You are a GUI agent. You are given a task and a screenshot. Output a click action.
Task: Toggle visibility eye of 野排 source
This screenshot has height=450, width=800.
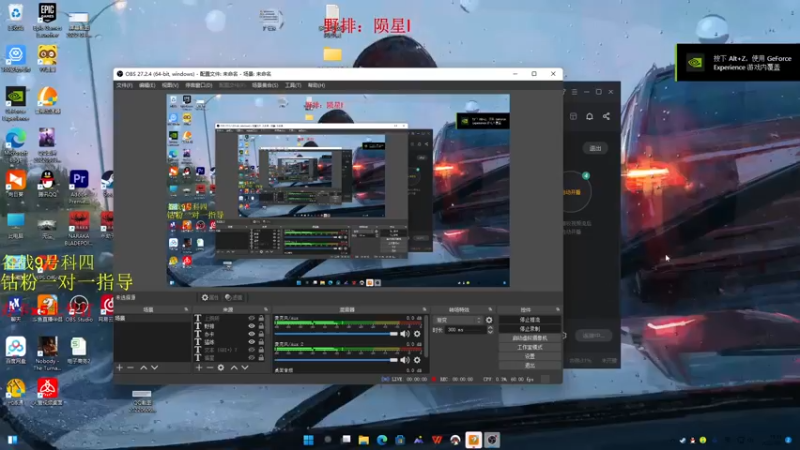tap(251, 326)
